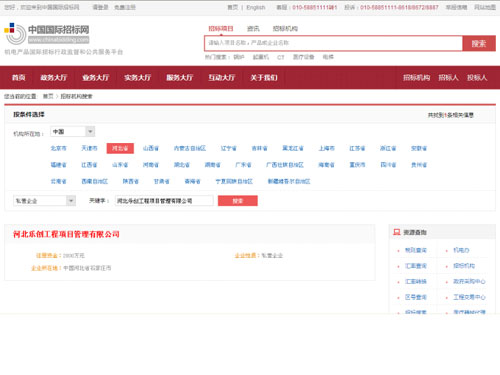Open the 关于我们 navigation menu
The width and height of the screenshot is (500, 375).
tap(264, 78)
